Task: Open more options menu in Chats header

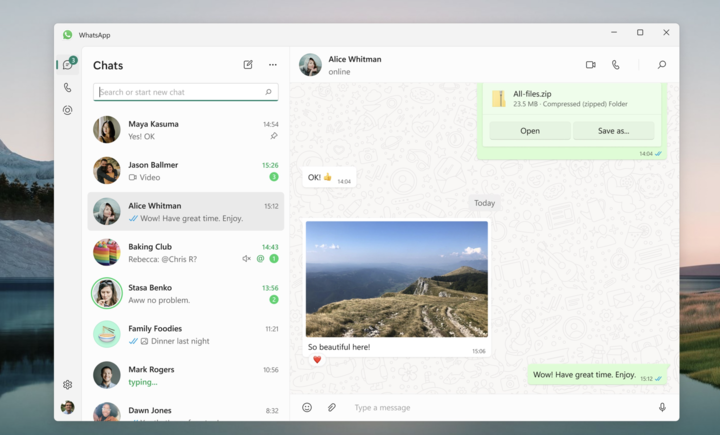Action: coord(272,65)
